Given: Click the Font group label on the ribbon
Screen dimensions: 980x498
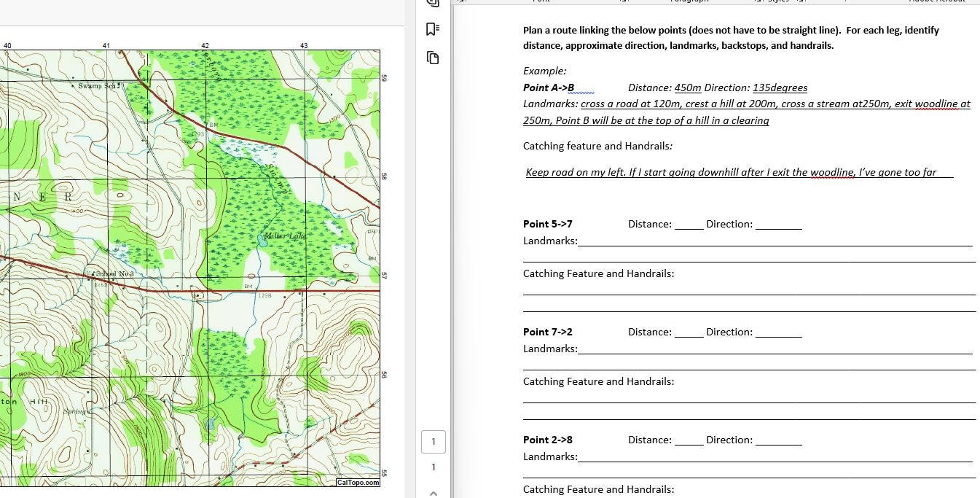Looking at the screenshot, I should pyautogui.click(x=541, y=1).
